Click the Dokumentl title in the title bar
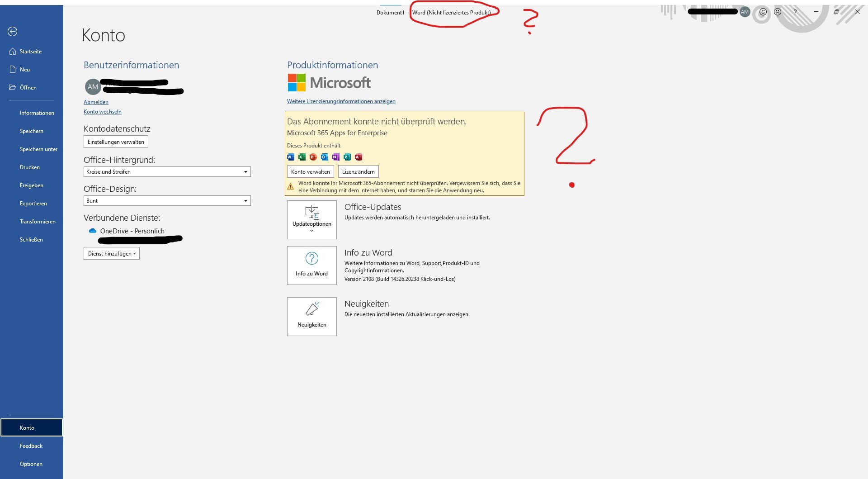868x479 pixels. (391, 13)
